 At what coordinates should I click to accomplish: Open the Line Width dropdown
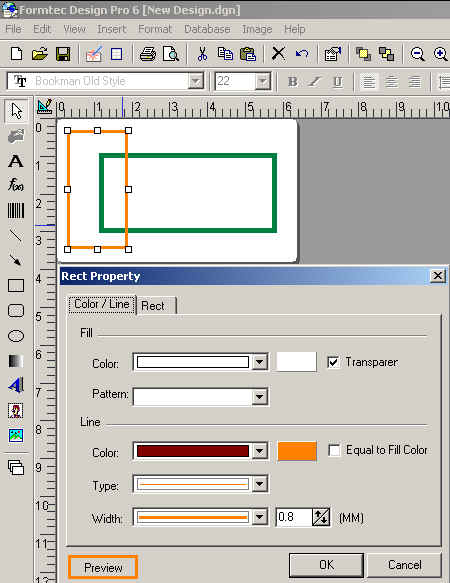point(260,517)
